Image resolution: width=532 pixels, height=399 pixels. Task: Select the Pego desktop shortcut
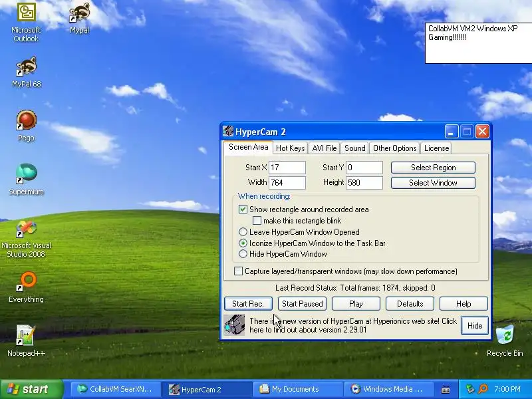coord(26,126)
